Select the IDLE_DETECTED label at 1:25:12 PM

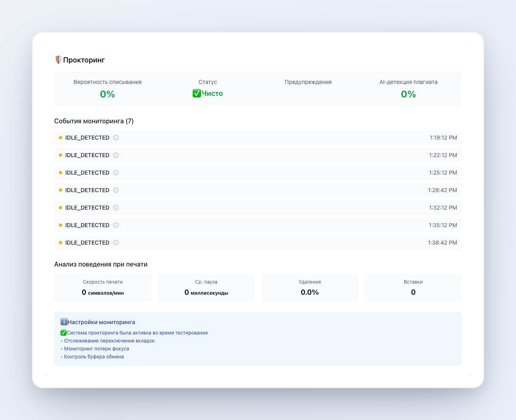click(x=87, y=173)
